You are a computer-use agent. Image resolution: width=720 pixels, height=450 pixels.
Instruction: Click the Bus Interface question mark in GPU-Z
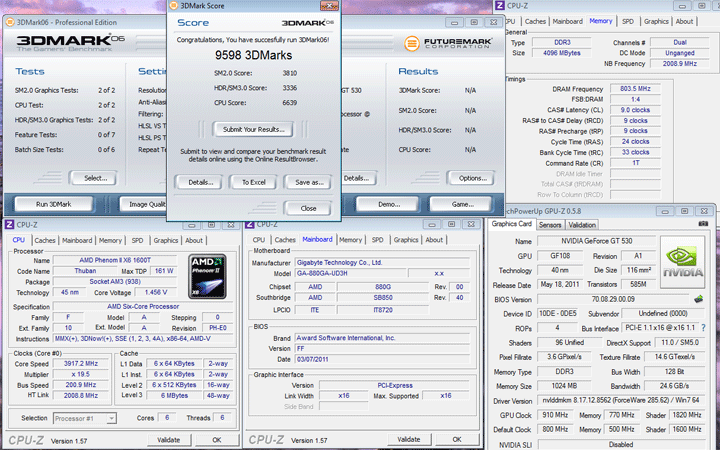[703, 328]
